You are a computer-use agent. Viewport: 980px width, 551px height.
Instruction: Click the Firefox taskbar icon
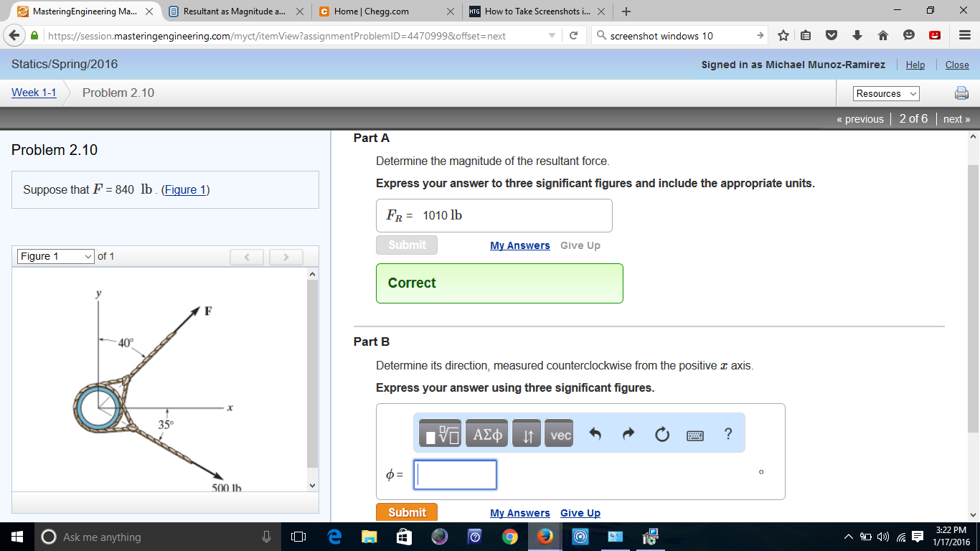point(545,537)
